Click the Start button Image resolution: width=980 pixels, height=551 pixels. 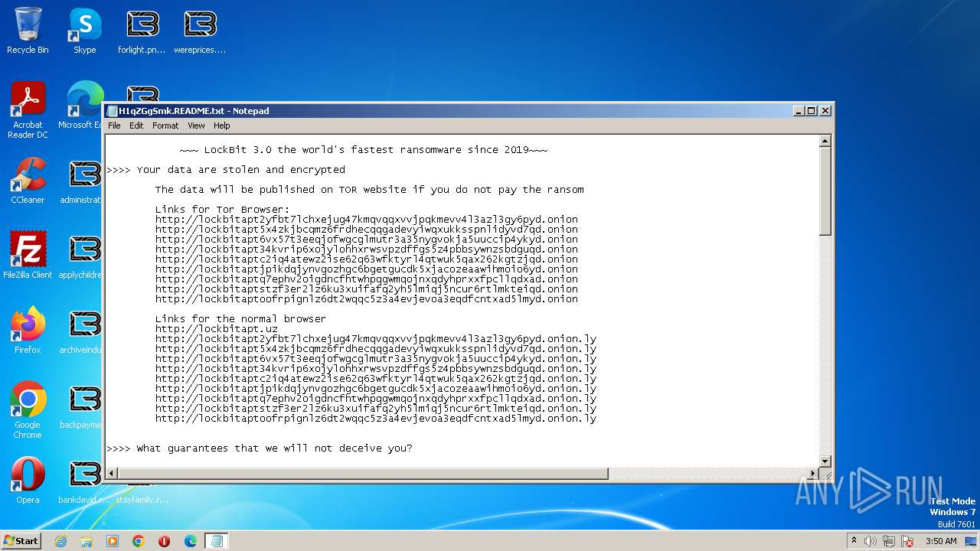tap(21, 540)
